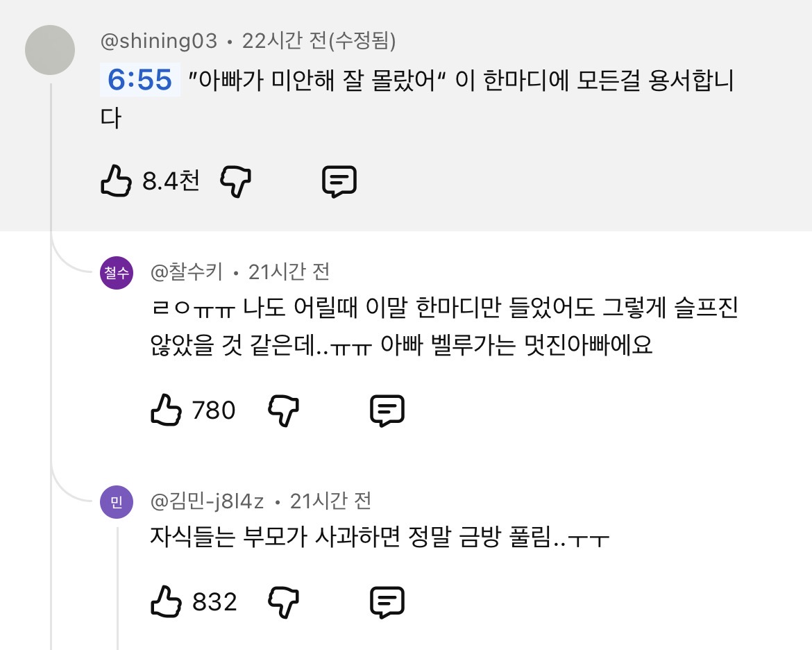
Task: Dislike the @shining03 comment
Action: click(236, 181)
